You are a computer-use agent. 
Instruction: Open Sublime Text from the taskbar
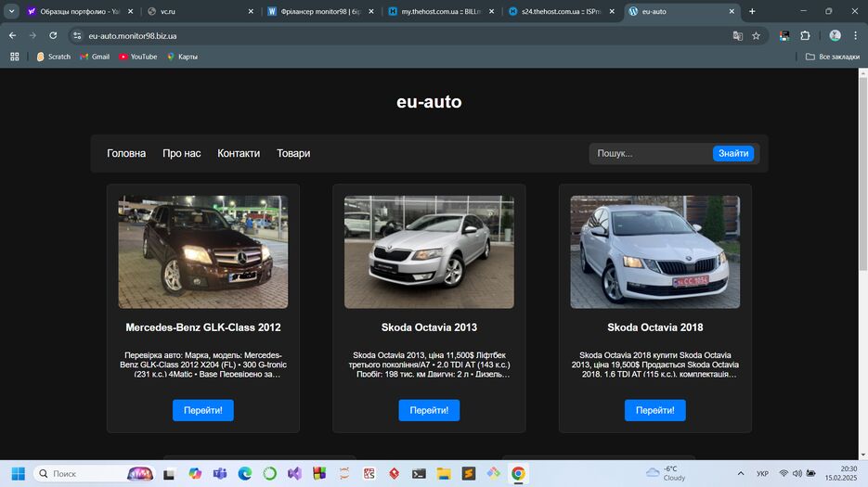coord(469,474)
